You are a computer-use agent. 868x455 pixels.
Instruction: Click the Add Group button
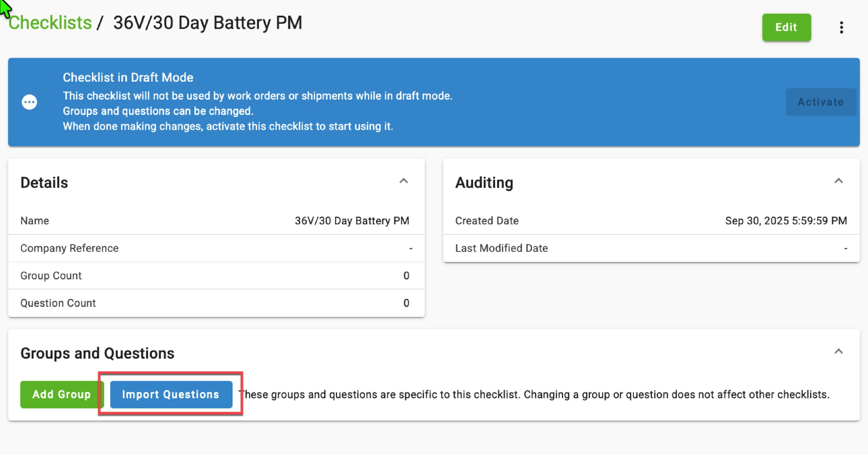(61, 394)
